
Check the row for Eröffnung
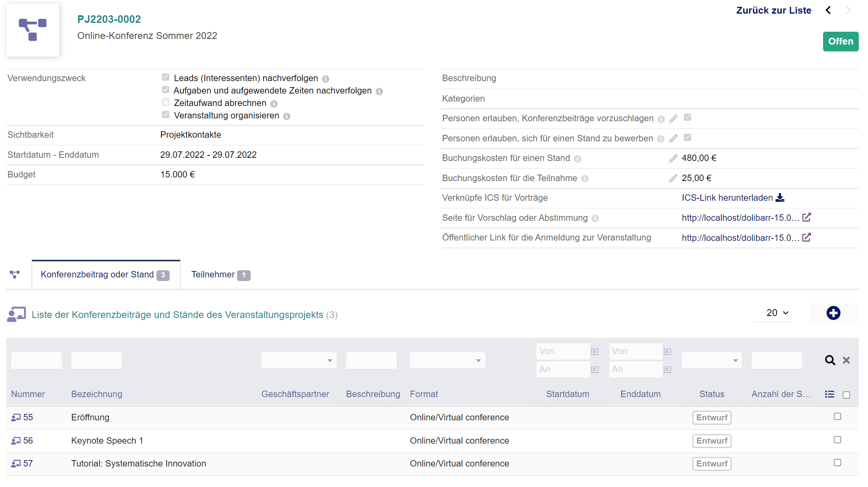(838, 416)
